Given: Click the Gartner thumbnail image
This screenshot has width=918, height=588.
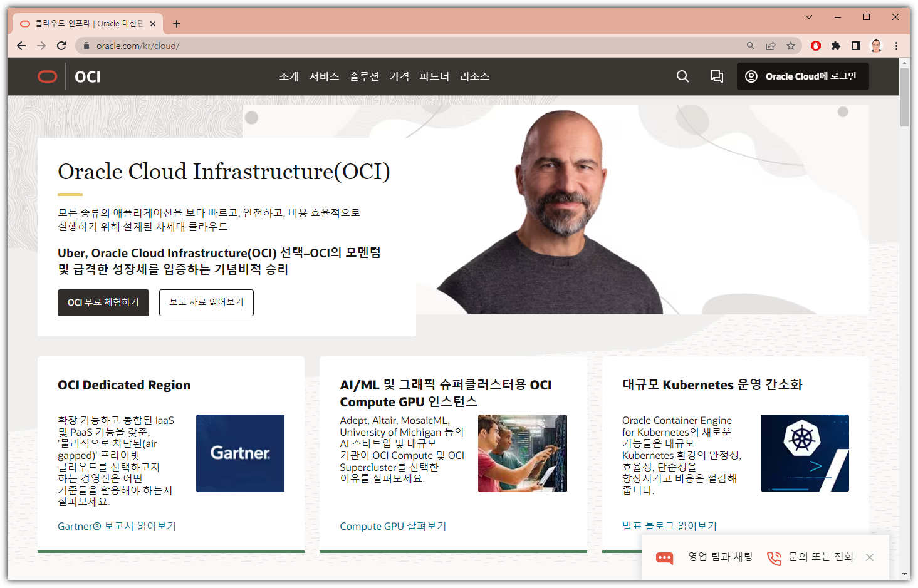Looking at the screenshot, I should coord(240,453).
